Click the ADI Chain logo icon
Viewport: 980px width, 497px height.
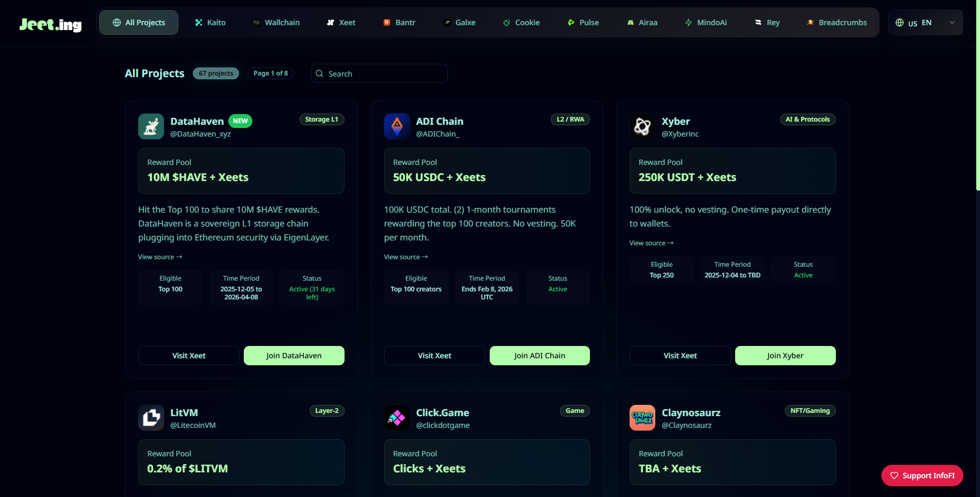(x=397, y=126)
